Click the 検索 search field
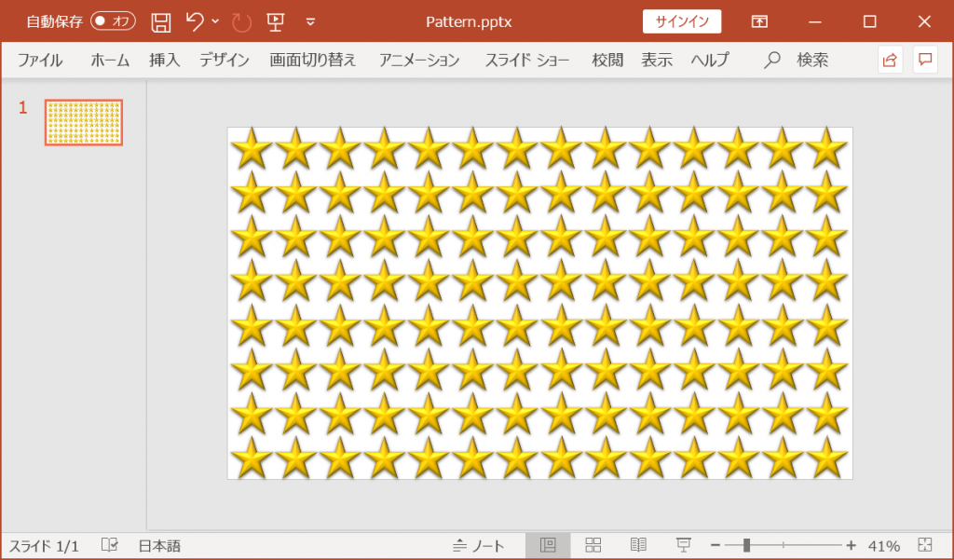 pos(812,60)
